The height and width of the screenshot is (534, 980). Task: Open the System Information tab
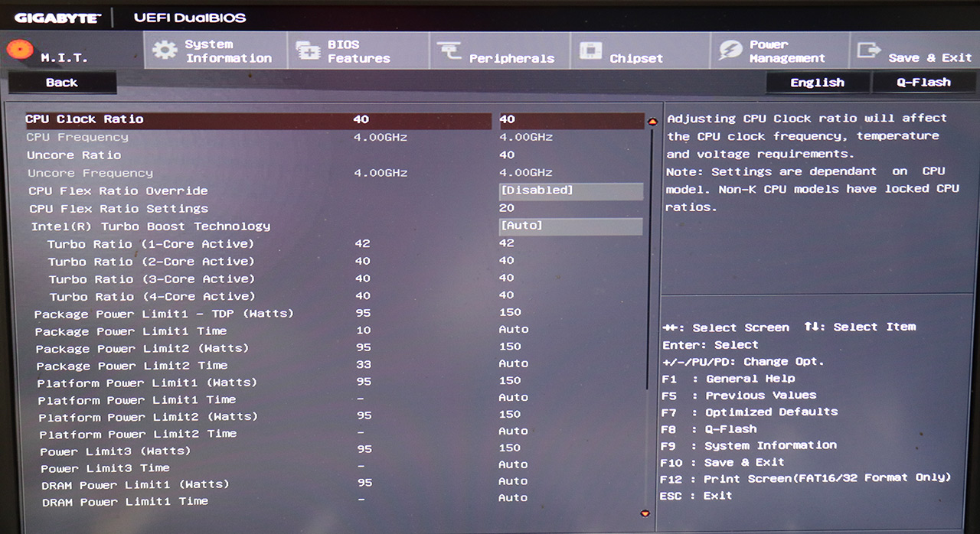216,51
